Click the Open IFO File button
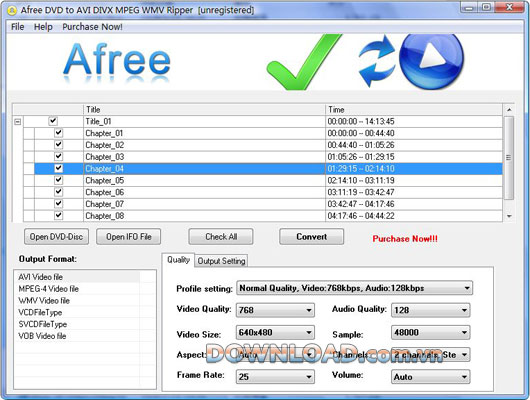The image size is (530, 400). click(128, 237)
